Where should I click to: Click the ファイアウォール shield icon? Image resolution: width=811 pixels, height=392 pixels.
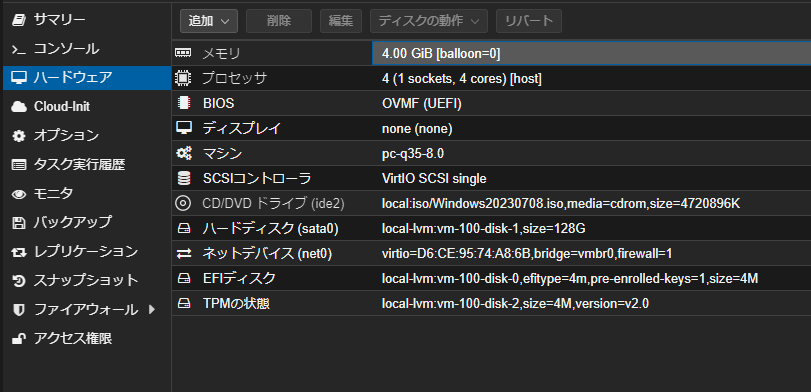(x=19, y=310)
